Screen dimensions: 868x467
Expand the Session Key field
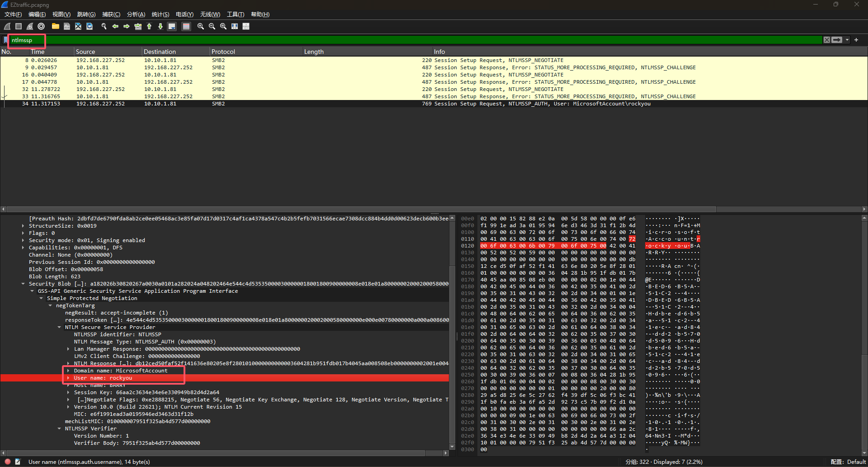pos(68,392)
